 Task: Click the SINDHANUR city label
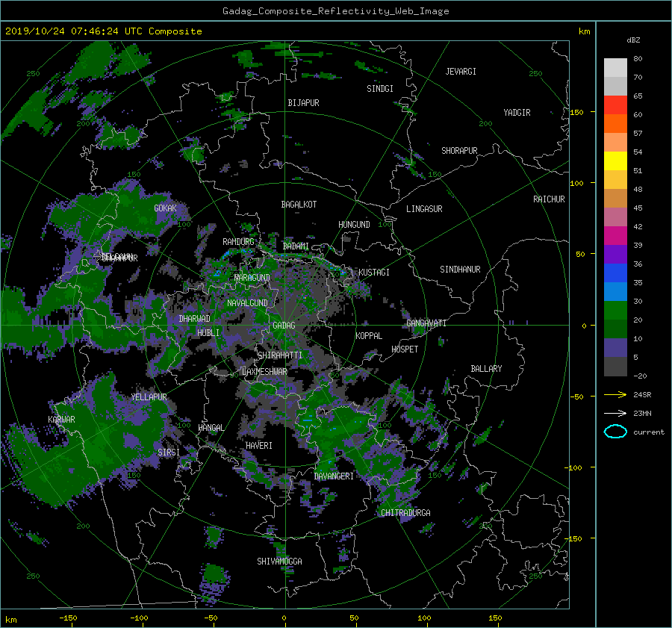(460, 270)
